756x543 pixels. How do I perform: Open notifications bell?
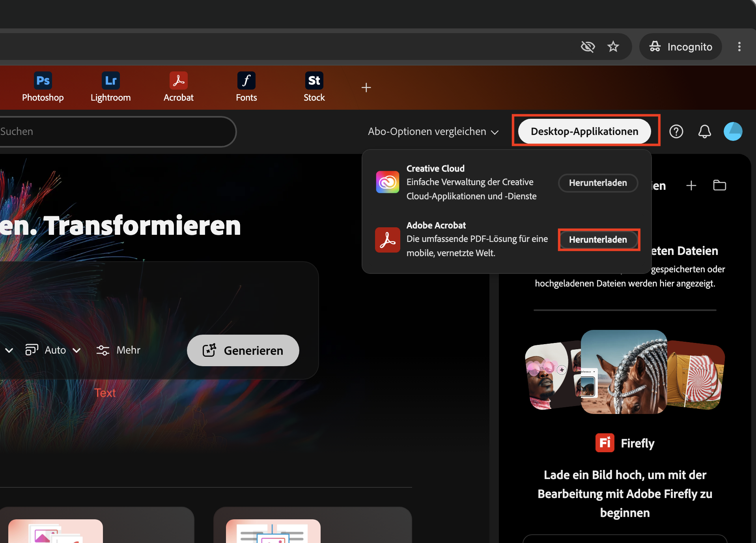(x=705, y=131)
